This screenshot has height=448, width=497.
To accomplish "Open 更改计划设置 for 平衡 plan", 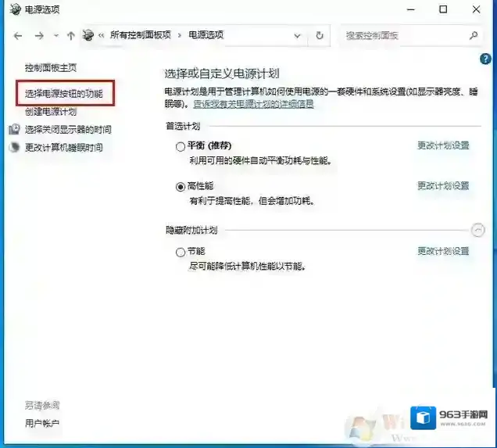I will point(443,145).
